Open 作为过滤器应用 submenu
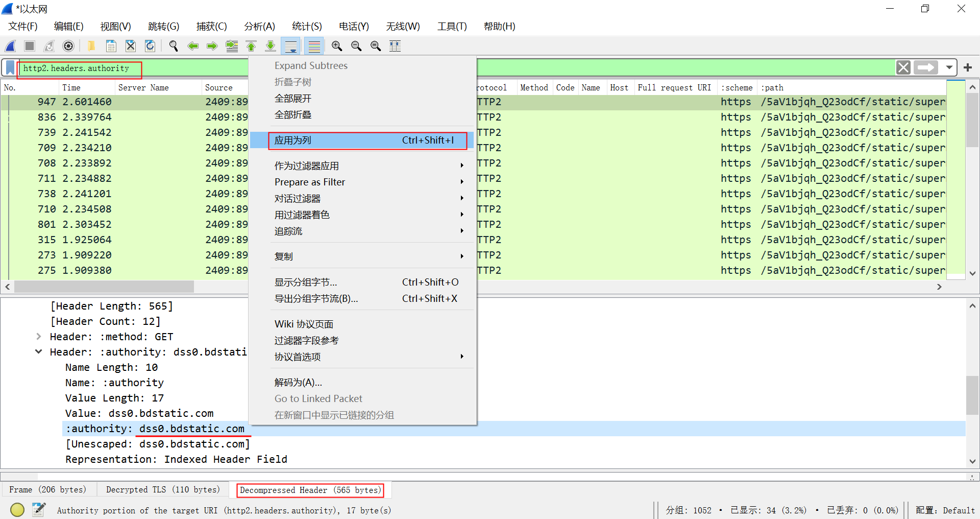Viewport: 980px width, 519px height. pyautogui.click(x=362, y=166)
